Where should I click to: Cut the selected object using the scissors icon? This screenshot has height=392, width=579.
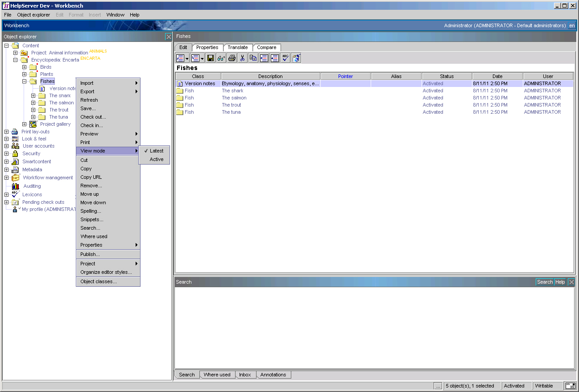point(242,58)
